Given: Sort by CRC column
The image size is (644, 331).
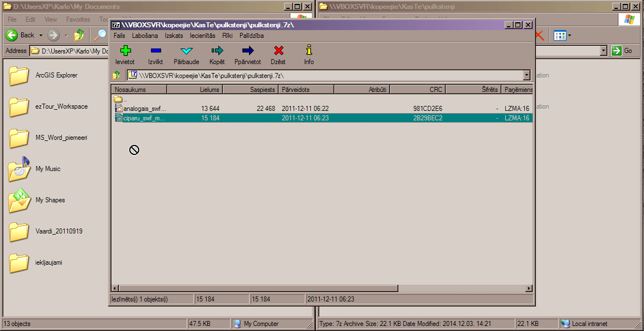Looking at the screenshot, I should (x=418, y=90).
